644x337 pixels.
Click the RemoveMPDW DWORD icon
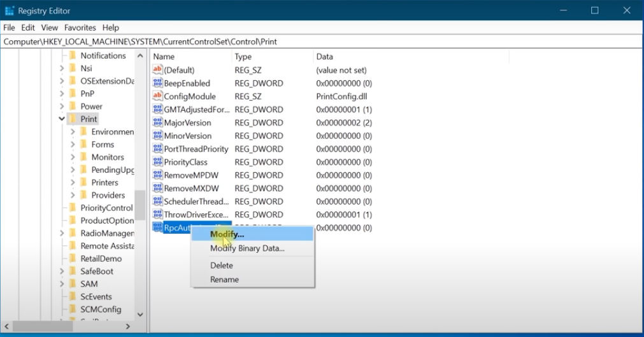pos(157,175)
